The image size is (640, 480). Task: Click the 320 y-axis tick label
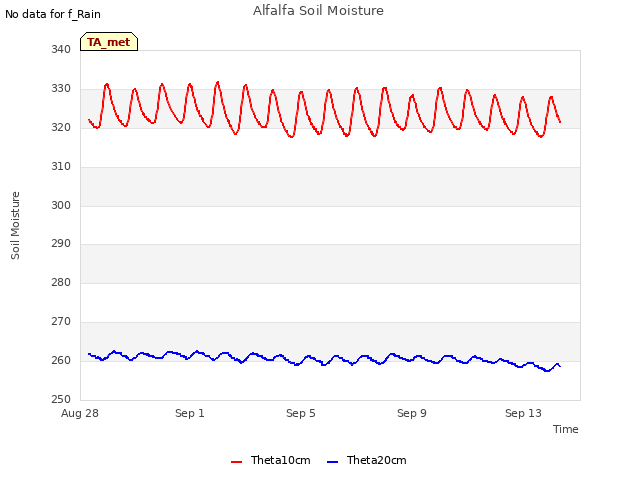pos(61,128)
